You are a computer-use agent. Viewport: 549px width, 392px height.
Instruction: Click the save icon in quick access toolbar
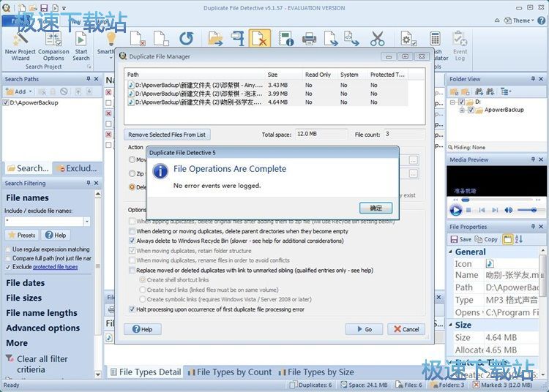click(44, 8)
